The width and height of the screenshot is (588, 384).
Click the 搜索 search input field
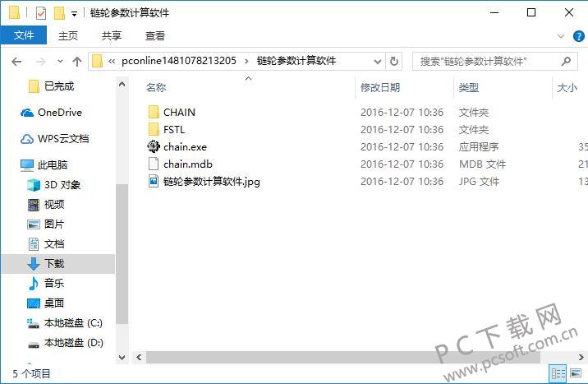pyautogui.click(x=488, y=61)
